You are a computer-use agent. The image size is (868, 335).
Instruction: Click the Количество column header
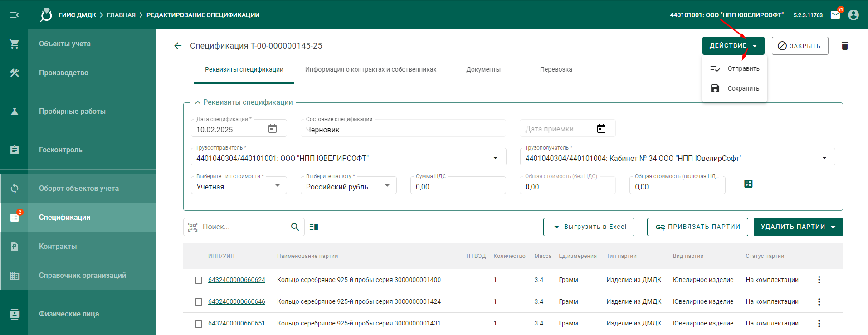click(509, 256)
